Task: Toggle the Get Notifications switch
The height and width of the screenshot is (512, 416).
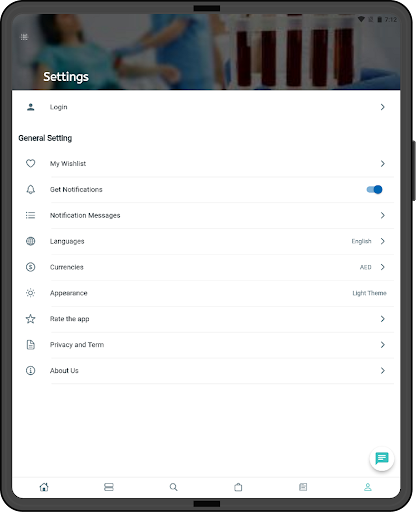Action: pos(374,189)
